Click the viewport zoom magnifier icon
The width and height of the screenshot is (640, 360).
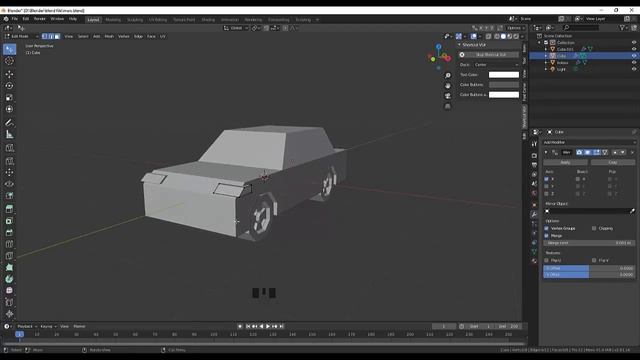448,76
